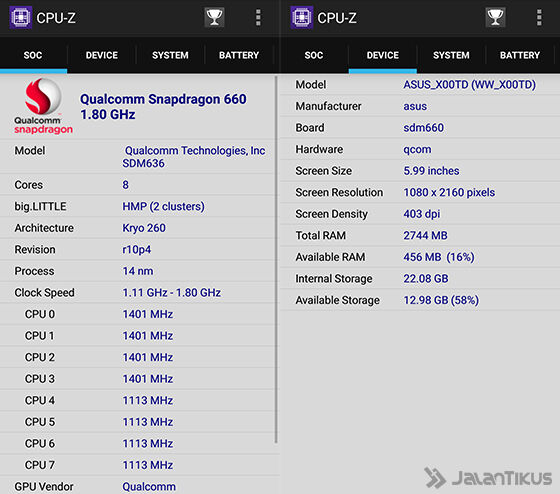This screenshot has width=560, height=494.
Task: Select the 'CPU 7' row label
Action: click(x=40, y=465)
